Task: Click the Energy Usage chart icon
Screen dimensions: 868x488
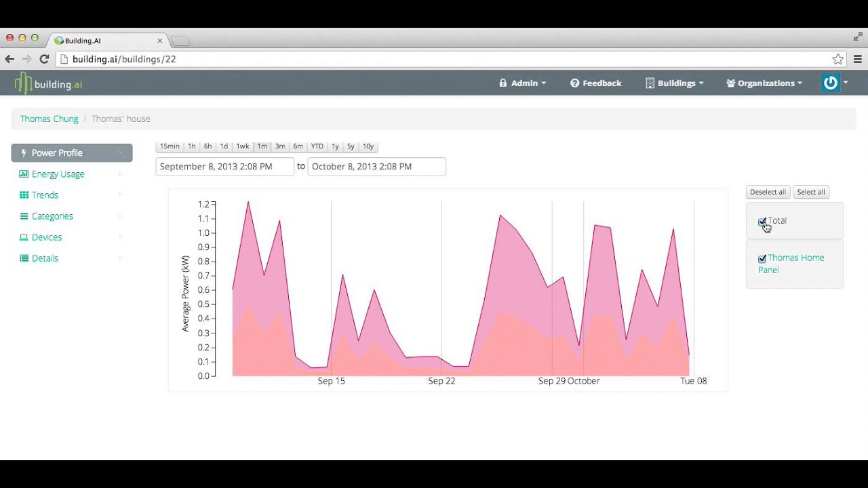Action: coord(24,174)
